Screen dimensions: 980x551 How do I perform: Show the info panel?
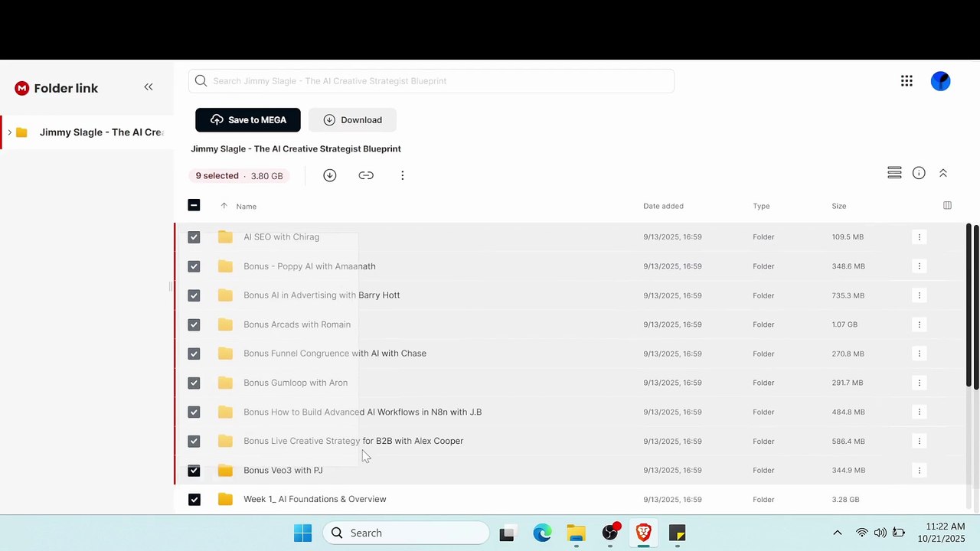click(x=919, y=173)
